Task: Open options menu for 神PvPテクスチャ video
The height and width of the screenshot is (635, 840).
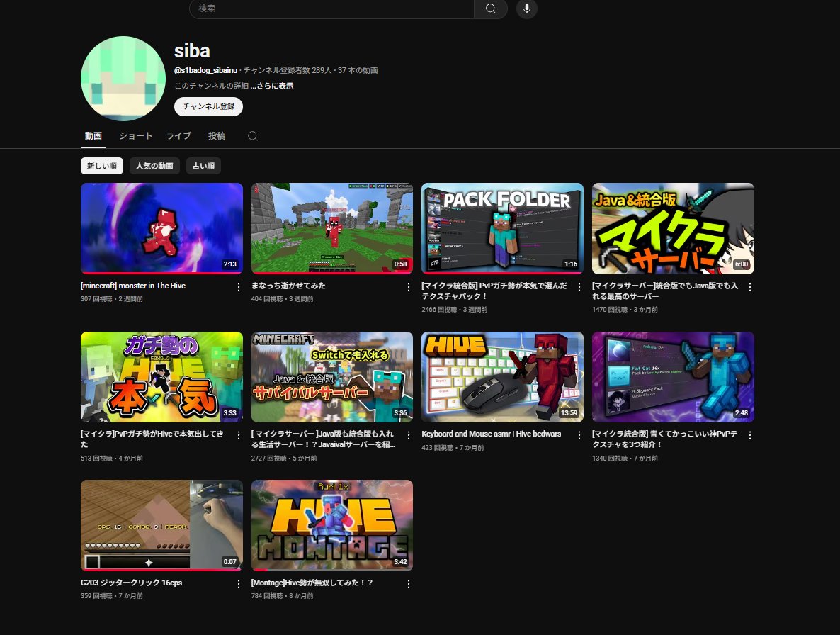Action: [x=749, y=436]
